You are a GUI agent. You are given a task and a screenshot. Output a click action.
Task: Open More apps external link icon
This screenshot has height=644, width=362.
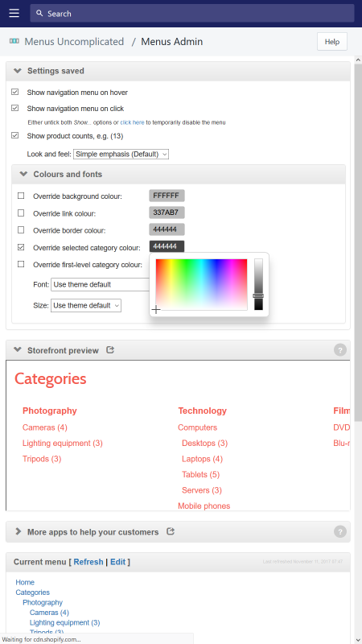171,531
